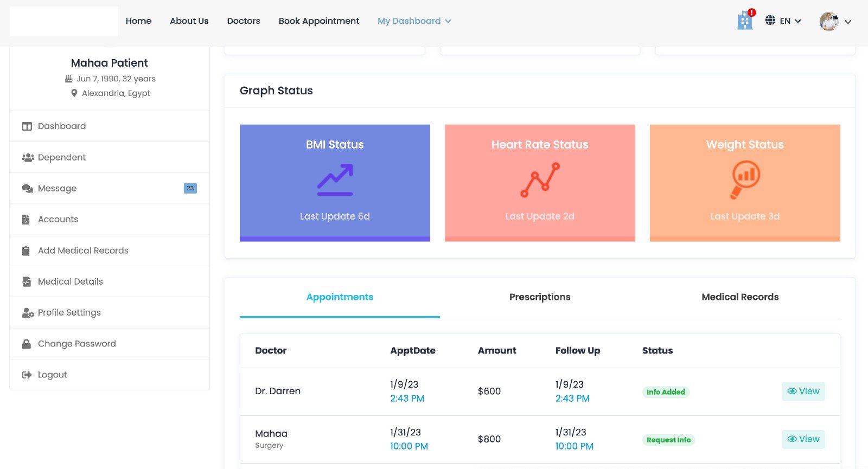Image resolution: width=868 pixels, height=469 pixels.
Task: Click Mahaa doctor name in table
Action: (271, 434)
